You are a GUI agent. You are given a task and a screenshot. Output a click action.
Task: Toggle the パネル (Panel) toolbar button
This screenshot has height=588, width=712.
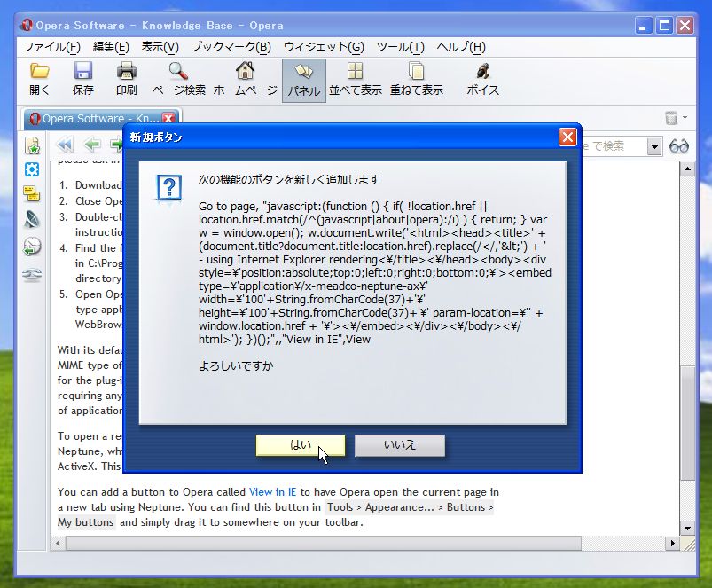pyautogui.click(x=304, y=81)
